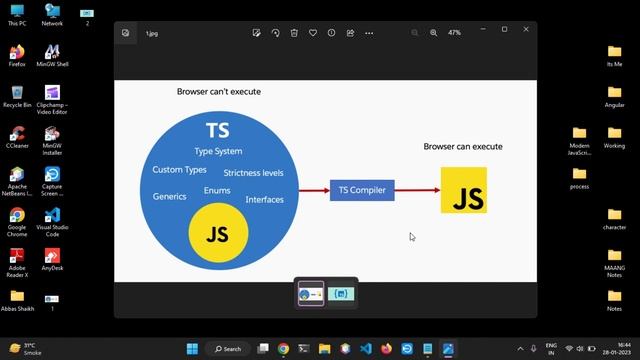Screen dimensions: 640x360
Task: Maximize the Photos window
Action: [504, 29]
